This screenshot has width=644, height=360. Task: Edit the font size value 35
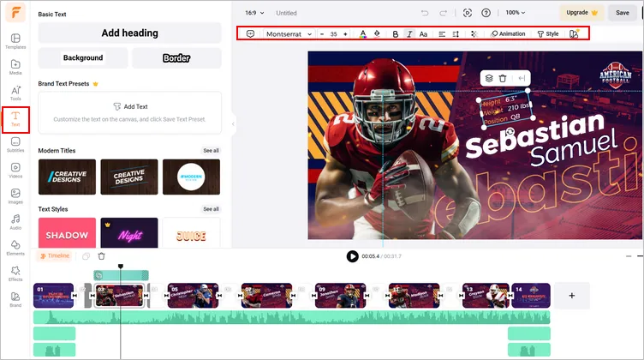(333, 34)
